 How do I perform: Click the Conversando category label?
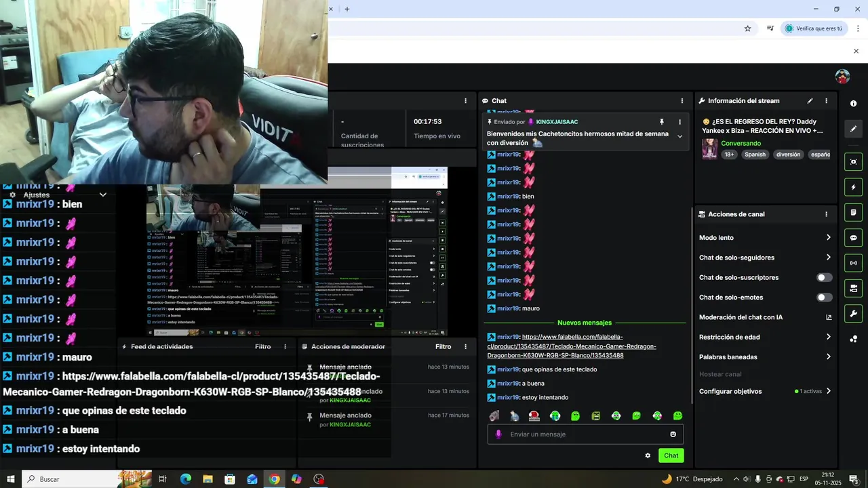(x=741, y=143)
